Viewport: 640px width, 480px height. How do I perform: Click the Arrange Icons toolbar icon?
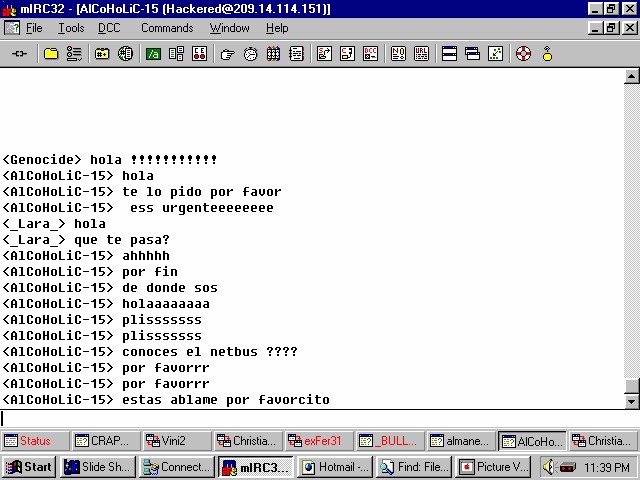click(495, 54)
